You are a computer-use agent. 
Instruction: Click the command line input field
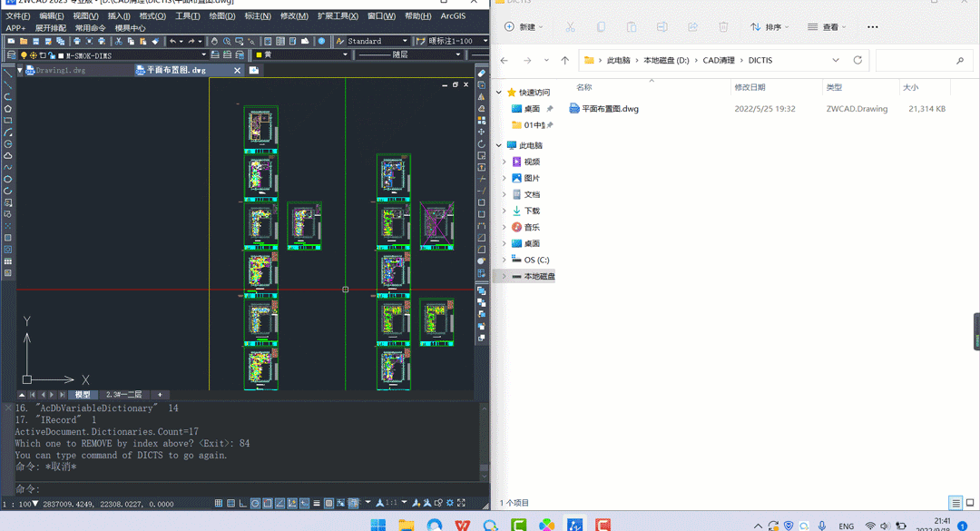pos(250,489)
